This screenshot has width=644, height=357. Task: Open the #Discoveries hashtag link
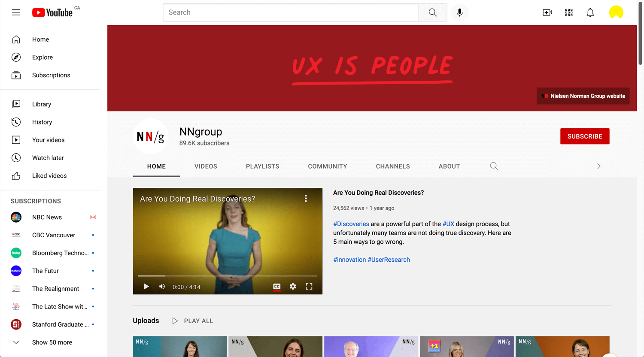351,224
